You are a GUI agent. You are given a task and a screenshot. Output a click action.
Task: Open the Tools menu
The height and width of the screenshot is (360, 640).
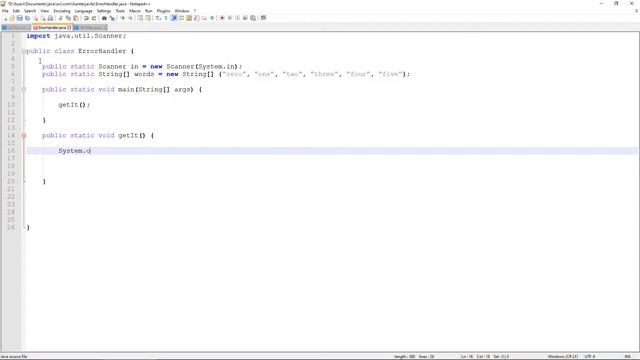click(x=120, y=11)
